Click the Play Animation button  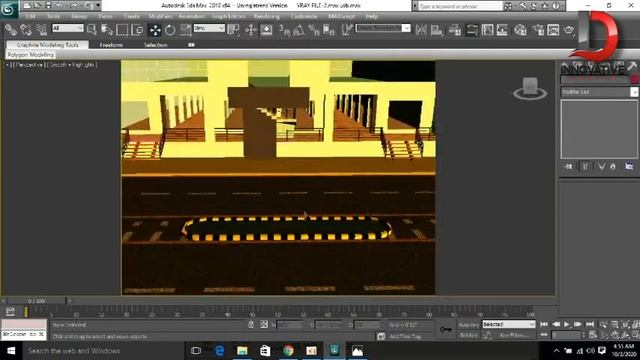[567, 324]
